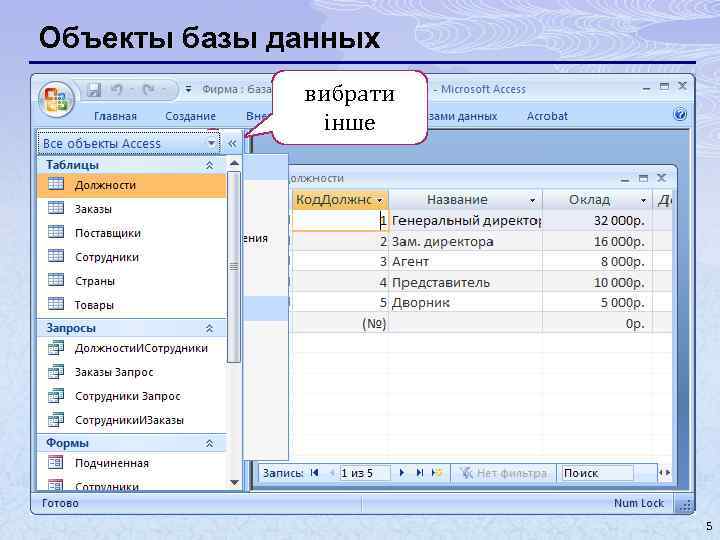Click the (№) new record cell

(340, 323)
